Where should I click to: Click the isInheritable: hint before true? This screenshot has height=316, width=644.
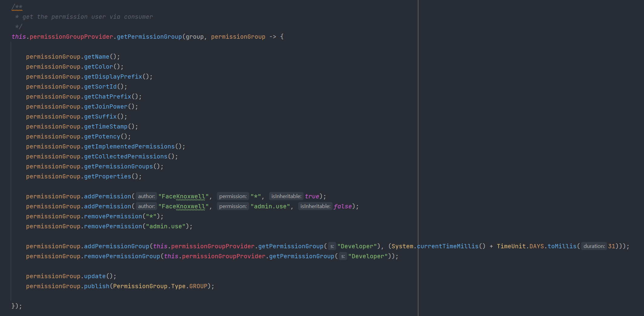[286, 196]
